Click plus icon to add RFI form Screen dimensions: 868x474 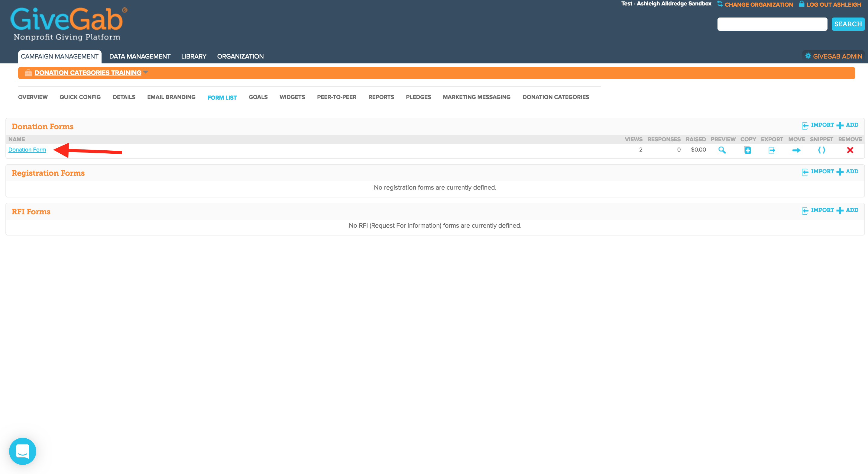[840, 210]
